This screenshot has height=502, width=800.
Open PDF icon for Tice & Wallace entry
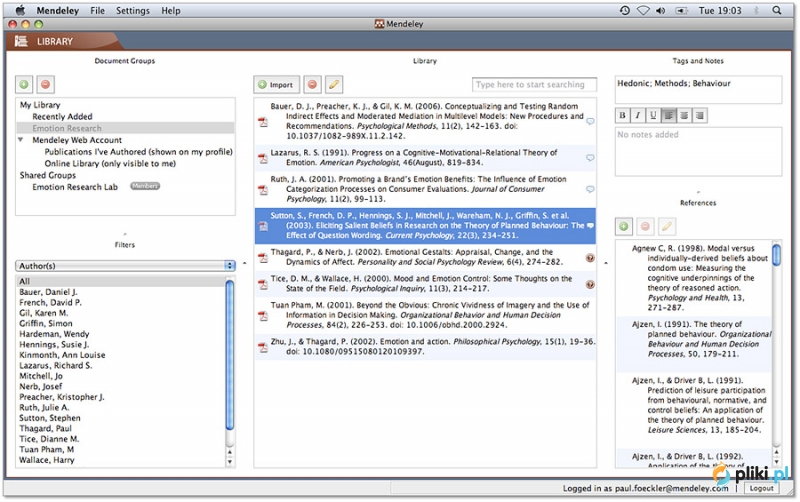pos(263,284)
